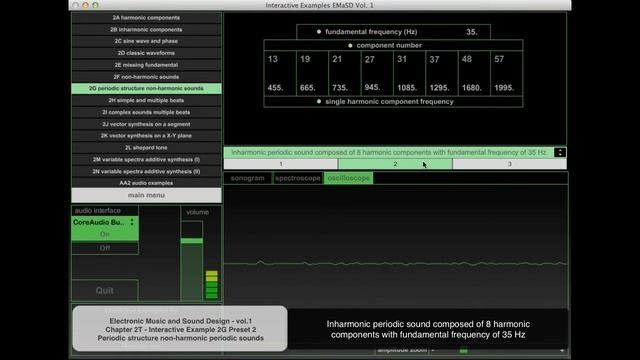Click frequency value 735.
640x360 pixels.
(340, 88)
